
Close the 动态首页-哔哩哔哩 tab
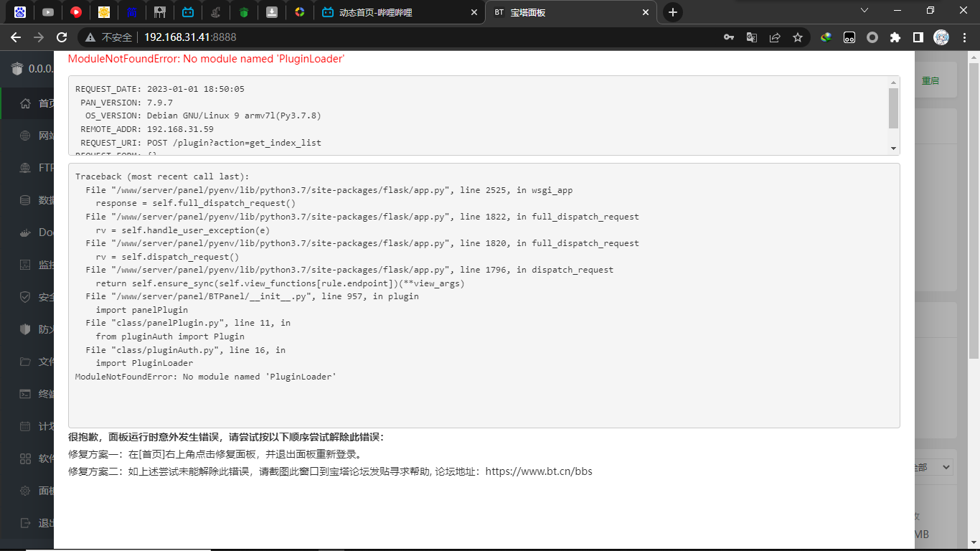[473, 12]
